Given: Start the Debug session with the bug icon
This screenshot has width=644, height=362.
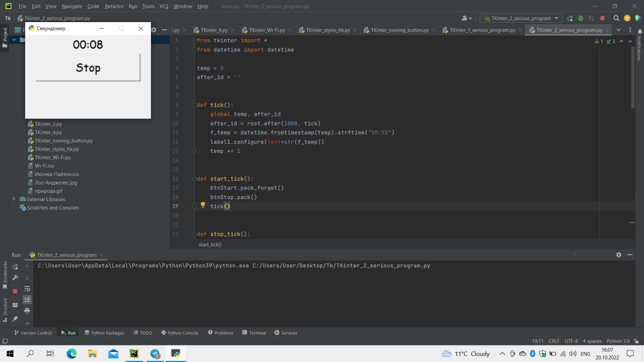Looking at the screenshot, I should pos(581,18).
